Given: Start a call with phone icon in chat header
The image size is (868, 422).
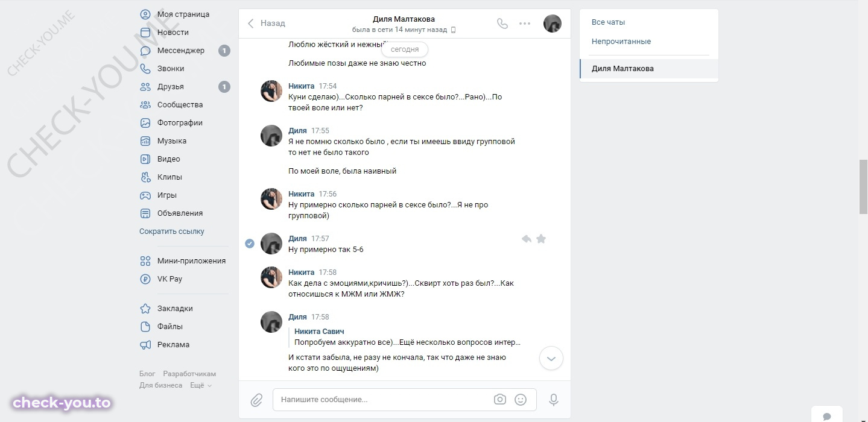Looking at the screenshot, I should pyautogui.click(x=502, y=24).
